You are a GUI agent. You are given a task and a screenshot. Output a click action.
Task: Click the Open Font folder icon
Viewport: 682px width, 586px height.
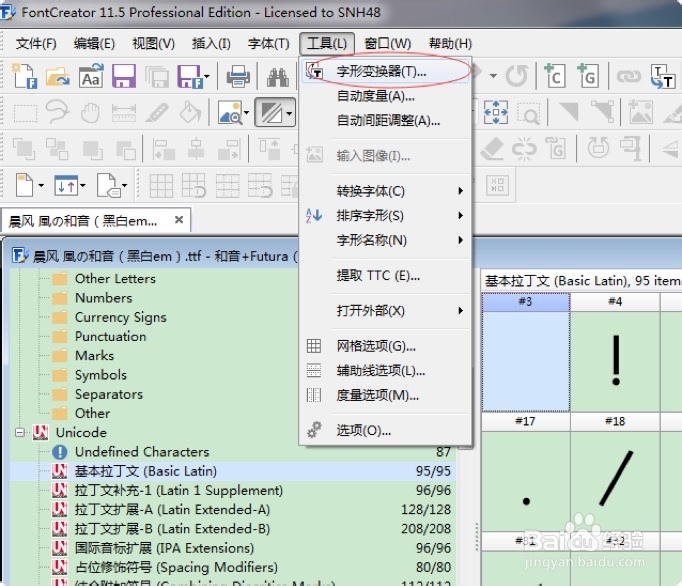click(x=57, y=77)
